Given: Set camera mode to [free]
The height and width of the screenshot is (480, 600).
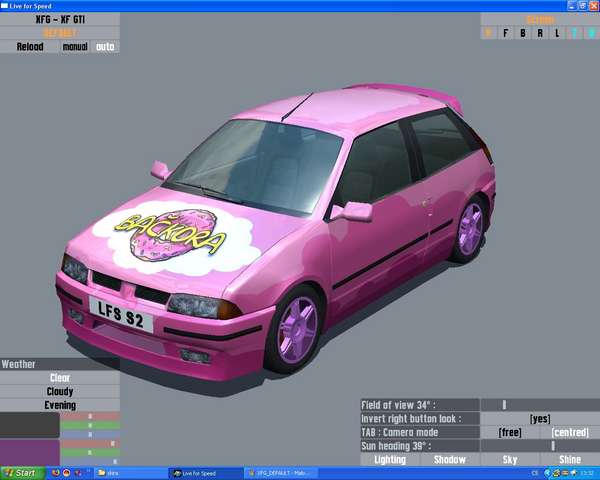Looking at the screenshot, I should (x=510, y=433).
